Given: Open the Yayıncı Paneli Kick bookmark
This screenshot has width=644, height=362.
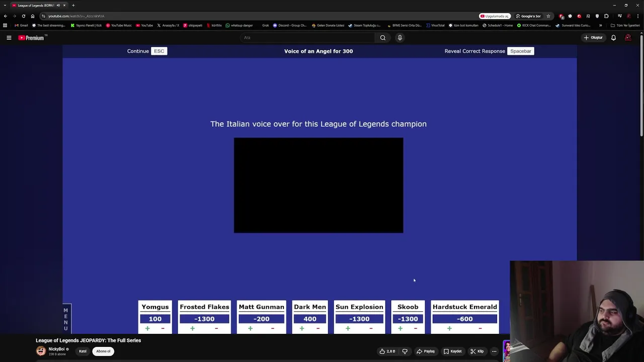Looking at the screenshot, I should [86, 25].
